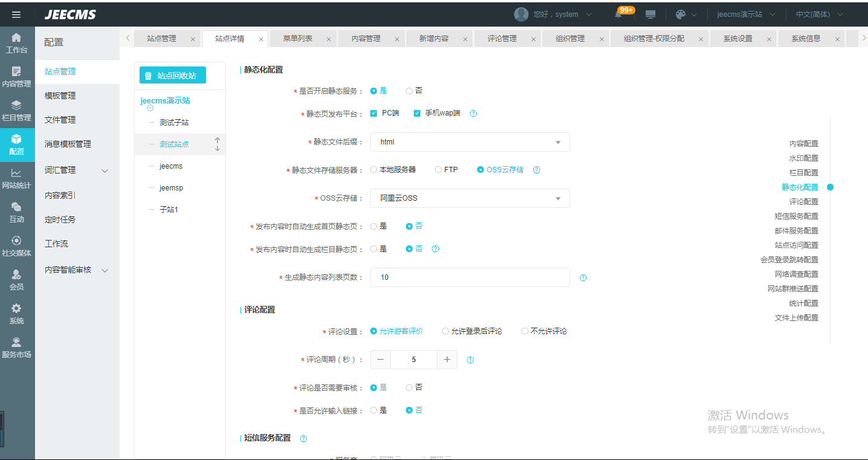Switch to the 系统设置 tab

coord(738,39)
